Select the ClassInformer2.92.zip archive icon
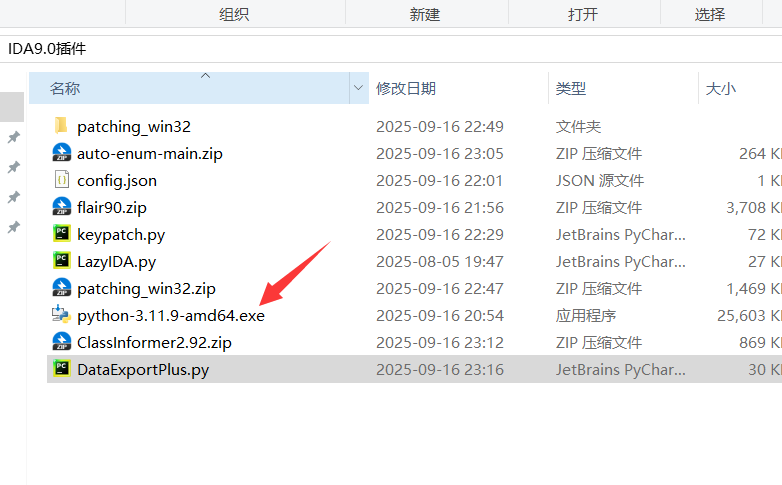782x485 pixels. (x=61, y=342)
